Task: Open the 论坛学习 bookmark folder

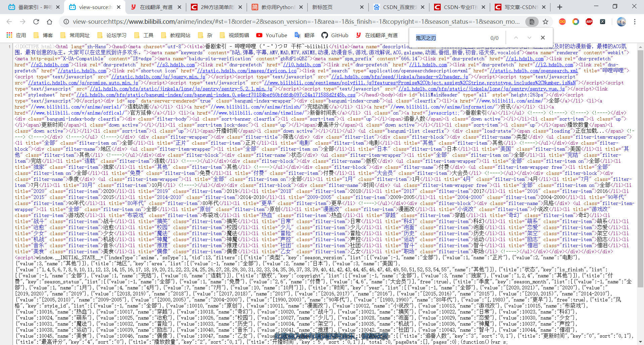Action: (x=112, y=35)
